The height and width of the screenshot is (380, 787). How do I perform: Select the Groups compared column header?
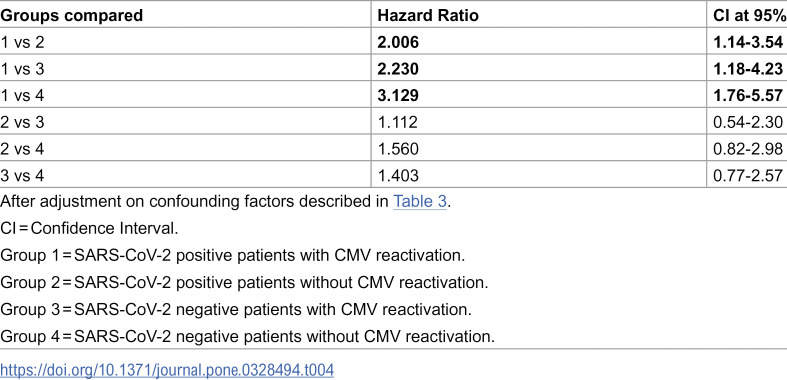pos(72,16)
